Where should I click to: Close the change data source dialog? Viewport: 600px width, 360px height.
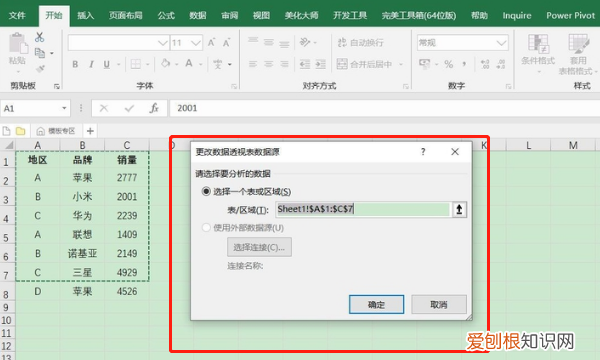tap(455, 152)
